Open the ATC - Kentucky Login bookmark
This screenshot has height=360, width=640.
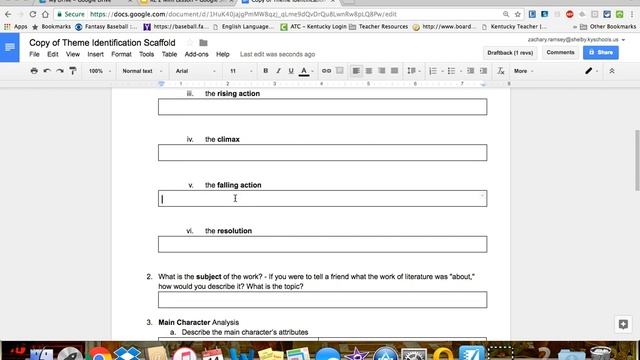(x=313, y=27)
